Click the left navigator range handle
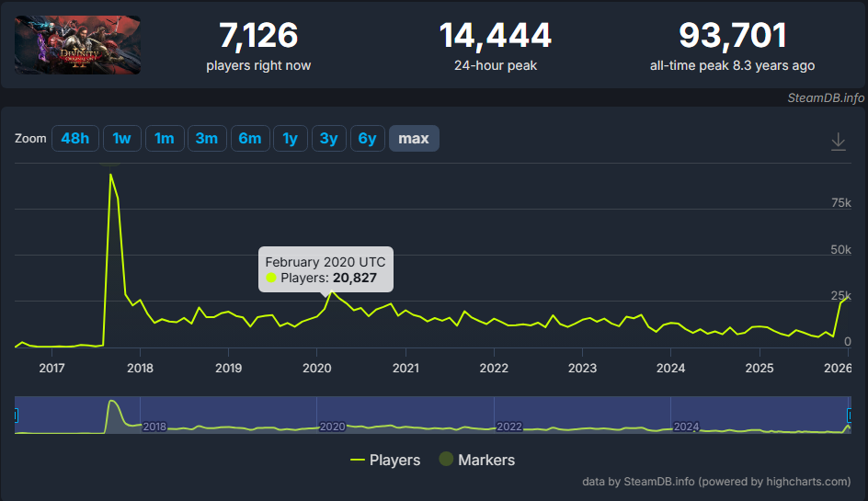The height and width of the screenshot is (501, 868). coord(16,416)
